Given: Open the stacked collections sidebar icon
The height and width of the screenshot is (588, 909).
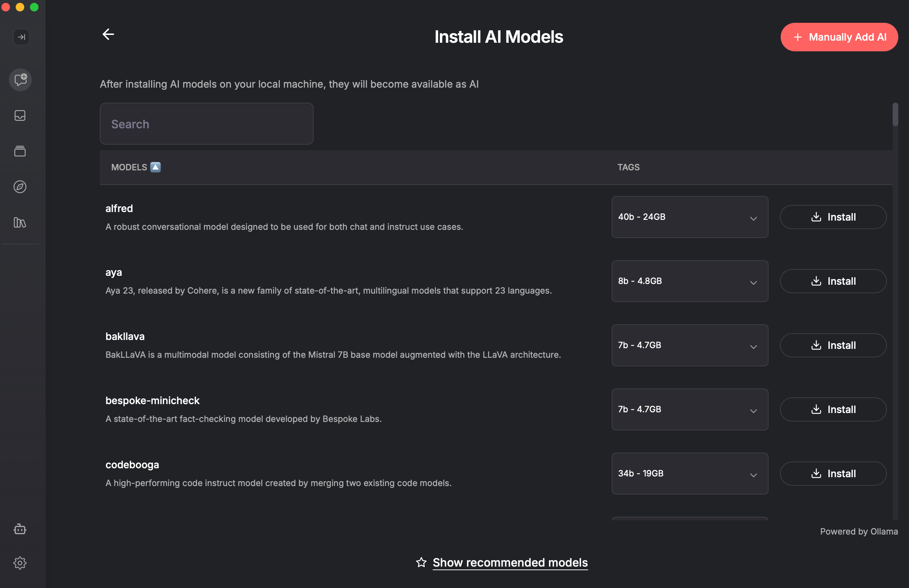Looking at the screenshot, I should coord(20,151).
